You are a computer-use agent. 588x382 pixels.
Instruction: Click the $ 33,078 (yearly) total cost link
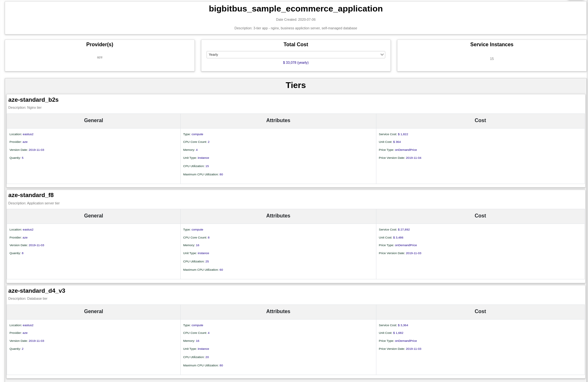click(296, 62)
